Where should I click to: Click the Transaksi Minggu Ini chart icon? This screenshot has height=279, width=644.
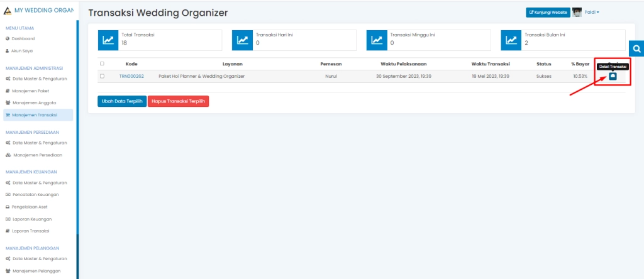pyautogui.click(x=377, y=40)
